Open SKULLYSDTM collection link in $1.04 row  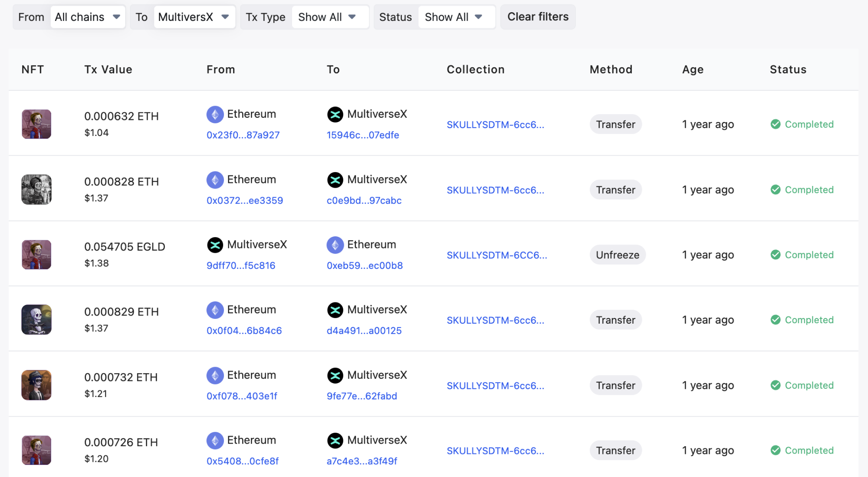(495, 125)
